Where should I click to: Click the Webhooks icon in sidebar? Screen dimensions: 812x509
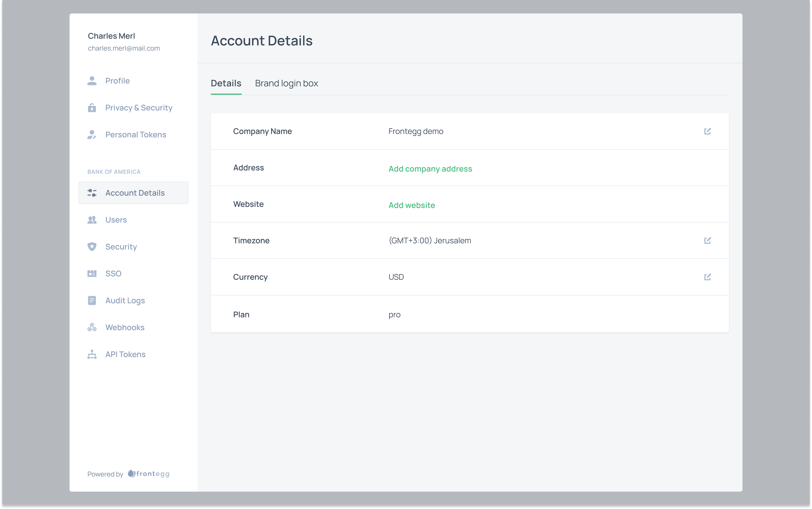point(92,327)
